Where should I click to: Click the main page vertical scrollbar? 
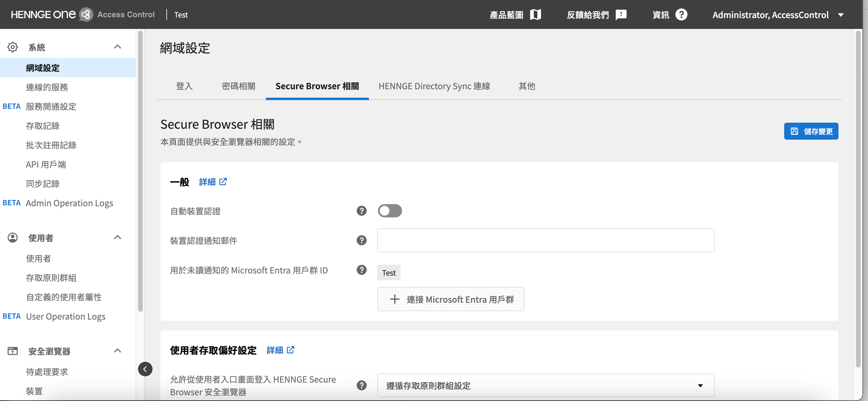(x=858, y=199)
